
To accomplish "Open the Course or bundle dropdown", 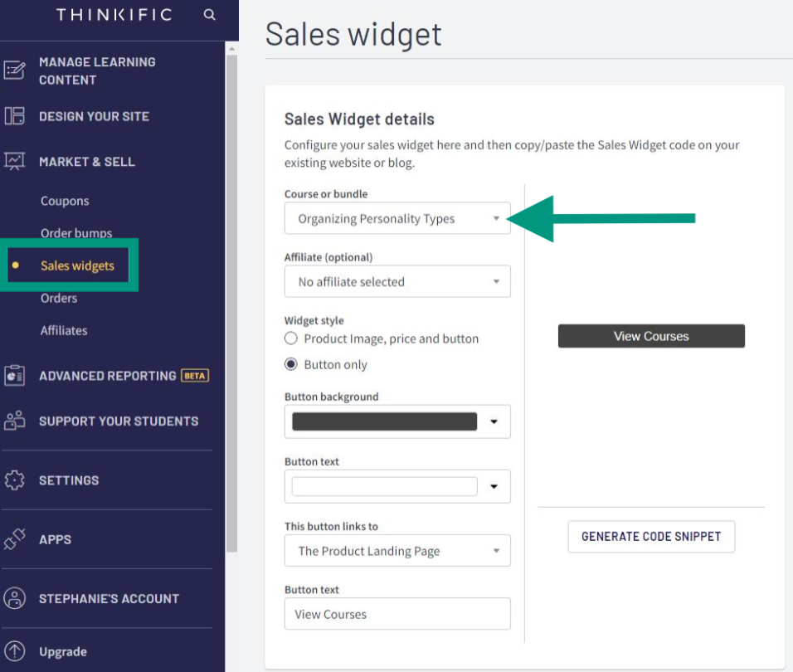I will (x=397, y=218).
